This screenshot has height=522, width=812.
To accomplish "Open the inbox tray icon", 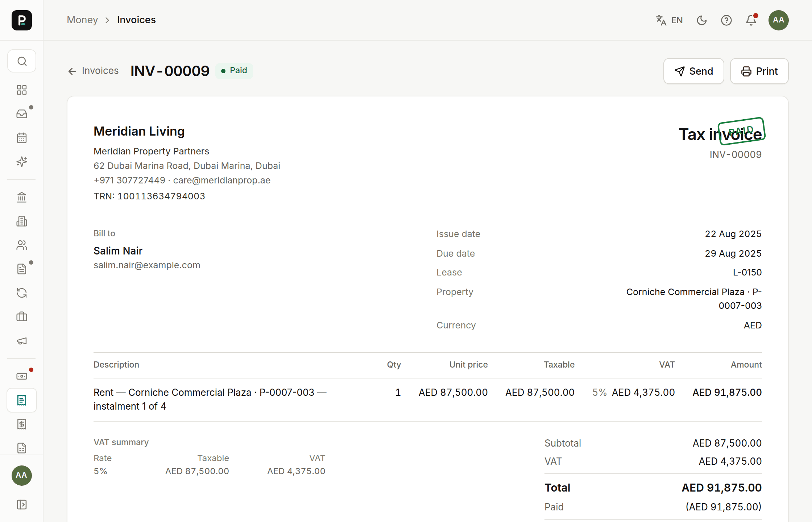I will point(22,114).
